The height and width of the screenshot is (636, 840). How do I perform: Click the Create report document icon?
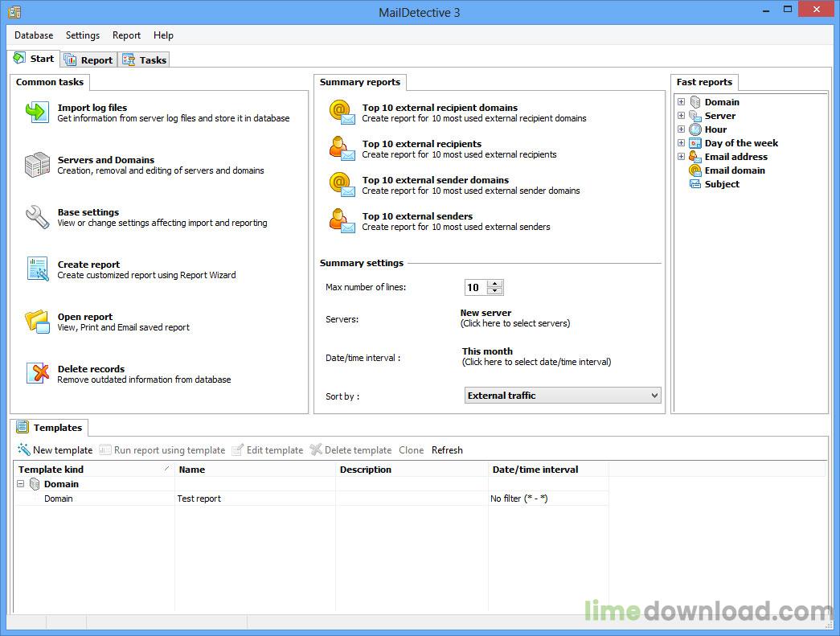(37, 269)
